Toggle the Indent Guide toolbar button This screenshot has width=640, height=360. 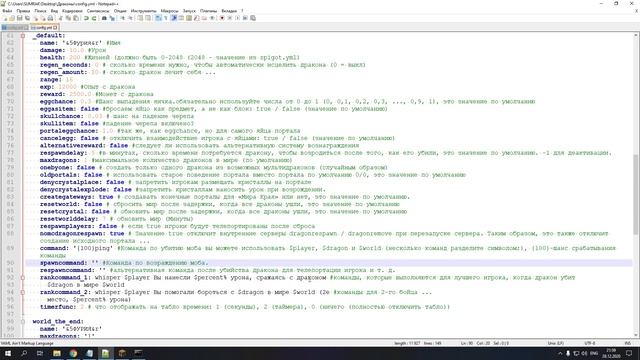[x=174, y=18]
